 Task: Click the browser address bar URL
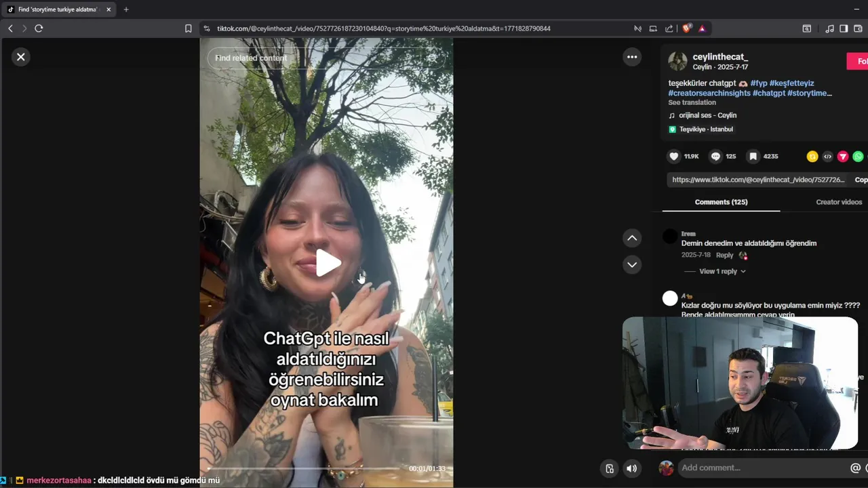tap(383, 28)
